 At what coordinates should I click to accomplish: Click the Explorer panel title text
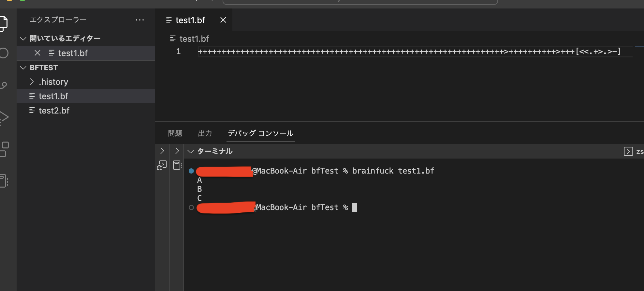coord(58,20)
